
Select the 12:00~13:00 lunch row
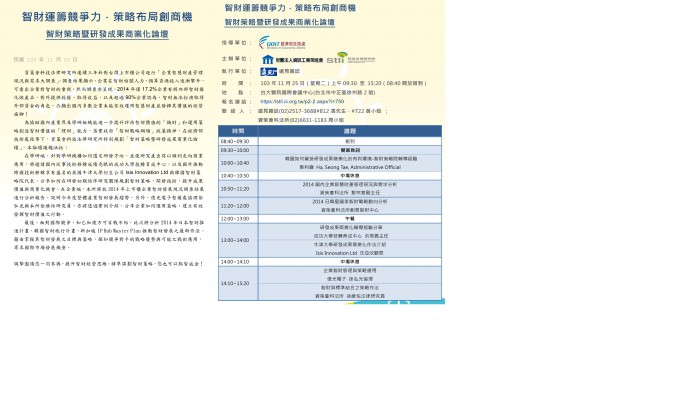click(330, 219)
